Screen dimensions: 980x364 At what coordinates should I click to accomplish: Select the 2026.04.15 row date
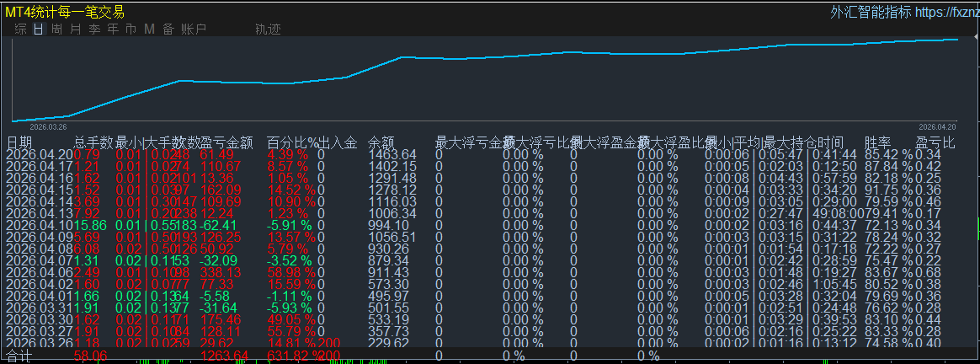click(x=40, y=190)
